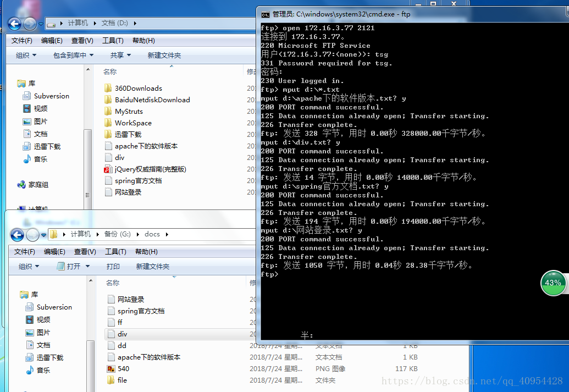Expand 组织 dropdown in docs toolbar
The height and width of the screenshot is (392, 569).
click(x=29, y=267)
